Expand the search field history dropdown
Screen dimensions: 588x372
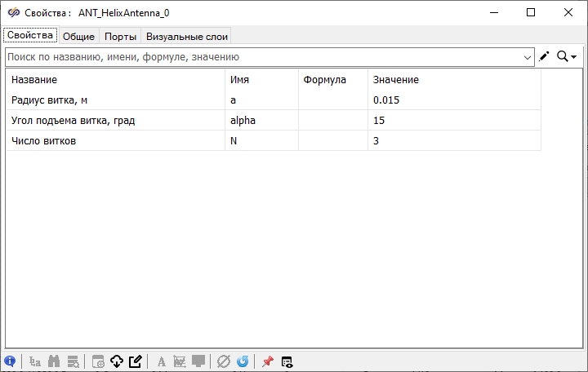(528, 57)
